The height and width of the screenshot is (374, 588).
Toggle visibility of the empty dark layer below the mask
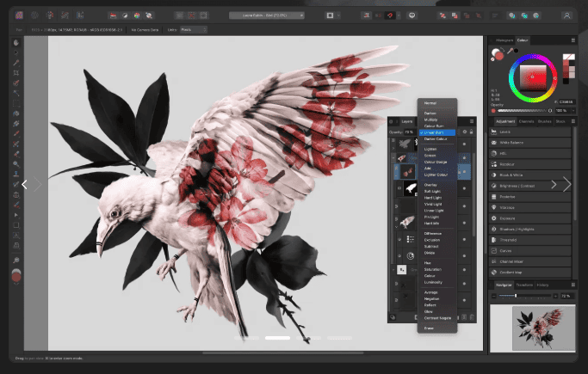coord(464,205)
